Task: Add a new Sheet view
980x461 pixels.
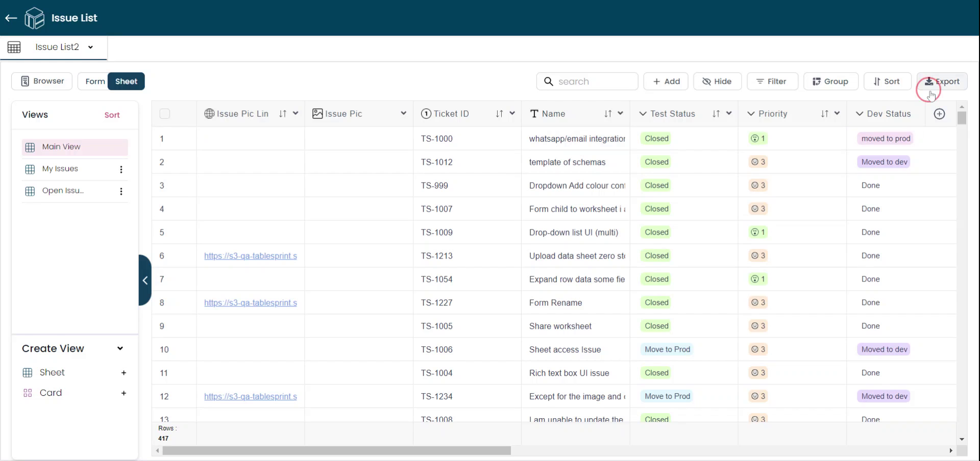Action: point(124,373)
